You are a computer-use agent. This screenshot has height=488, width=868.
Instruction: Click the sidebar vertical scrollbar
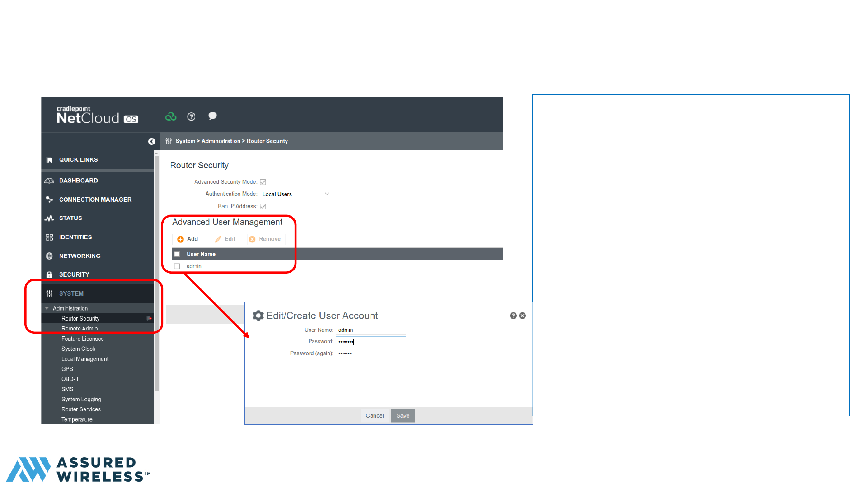(x=156, y=273)
